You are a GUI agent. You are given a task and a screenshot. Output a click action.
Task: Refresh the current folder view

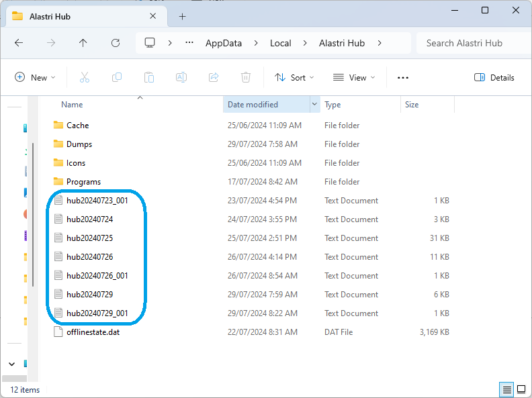[x=116, y=43]
